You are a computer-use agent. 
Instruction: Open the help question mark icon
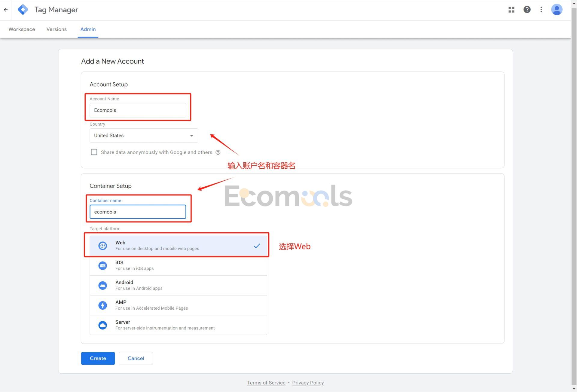point(527,10)
